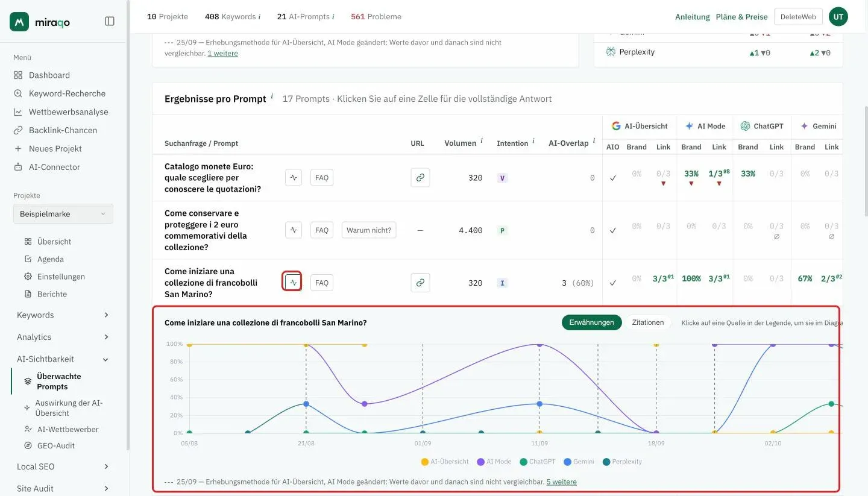
Task: Toggle the trend chart for Come conservare prompt
Action: point(294,230)
